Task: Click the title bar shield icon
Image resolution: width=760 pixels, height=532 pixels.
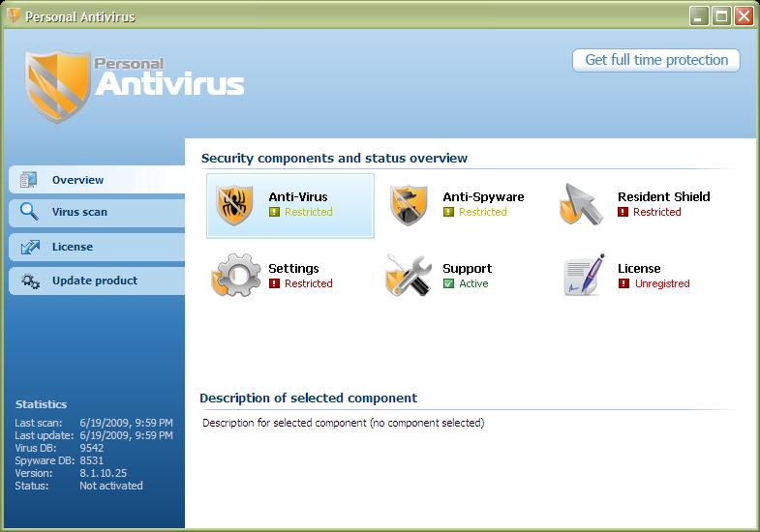Action: tap(14, 15)
